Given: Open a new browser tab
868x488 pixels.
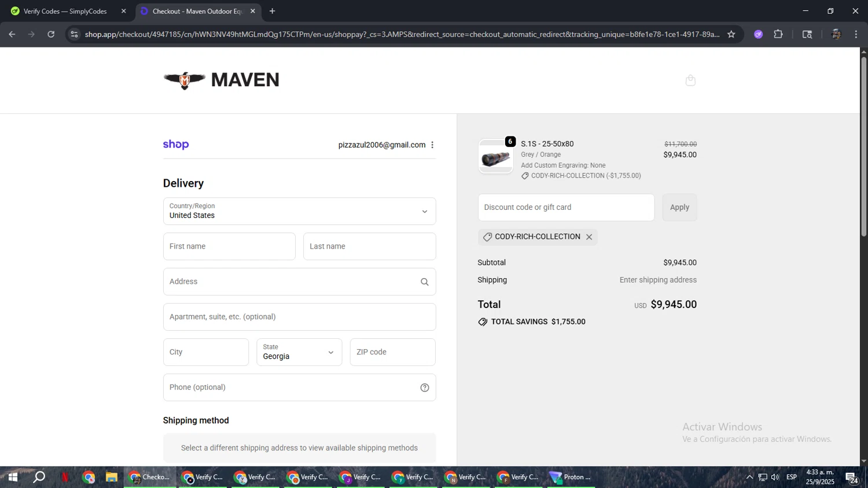Looking at the screenshot, I should click(x=272, y=11).
